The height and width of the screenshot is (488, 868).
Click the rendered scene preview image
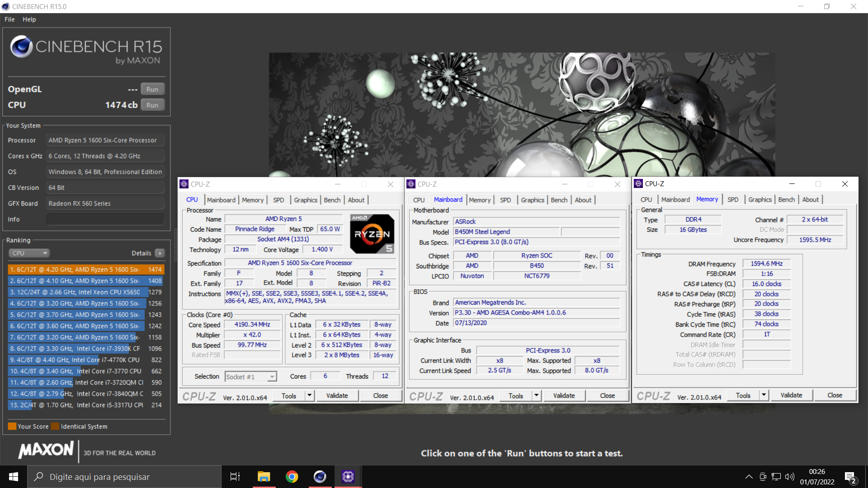tap(522, 115)
